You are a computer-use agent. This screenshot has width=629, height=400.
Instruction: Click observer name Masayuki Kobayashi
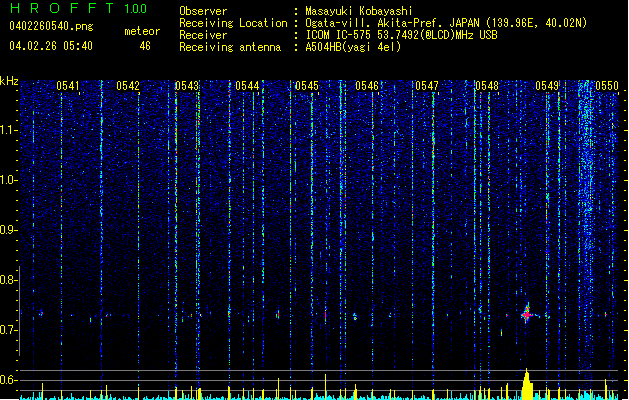point(359,11)
